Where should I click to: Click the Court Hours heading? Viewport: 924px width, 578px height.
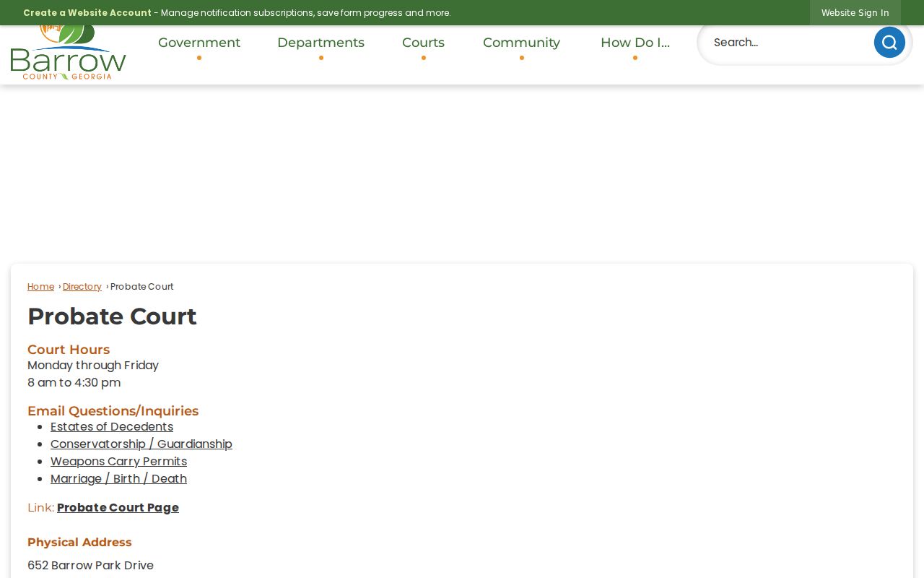69,350
